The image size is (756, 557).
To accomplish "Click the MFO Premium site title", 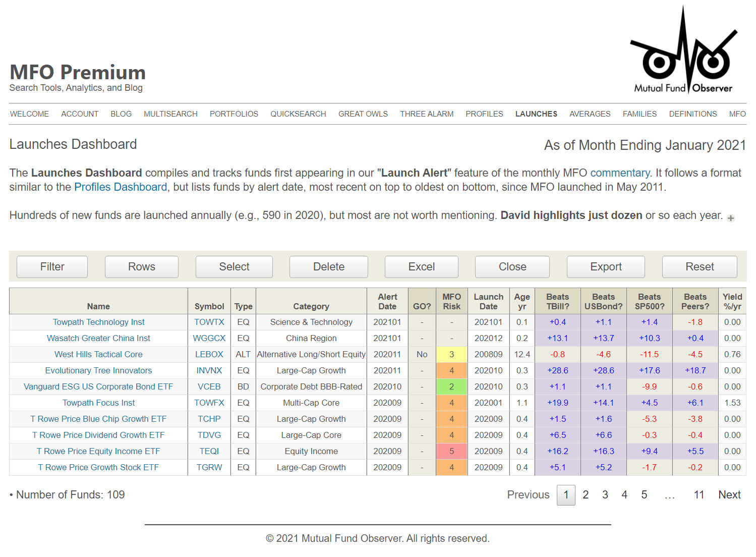I will 78,72.
